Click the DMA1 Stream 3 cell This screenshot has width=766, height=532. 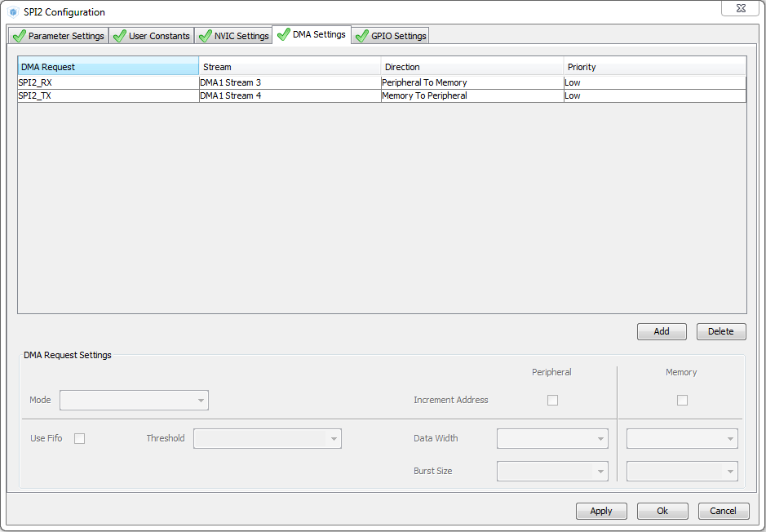point(290,82)
